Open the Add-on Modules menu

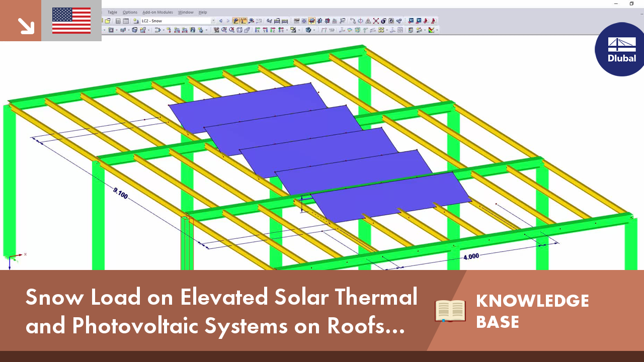click(157, 12)
